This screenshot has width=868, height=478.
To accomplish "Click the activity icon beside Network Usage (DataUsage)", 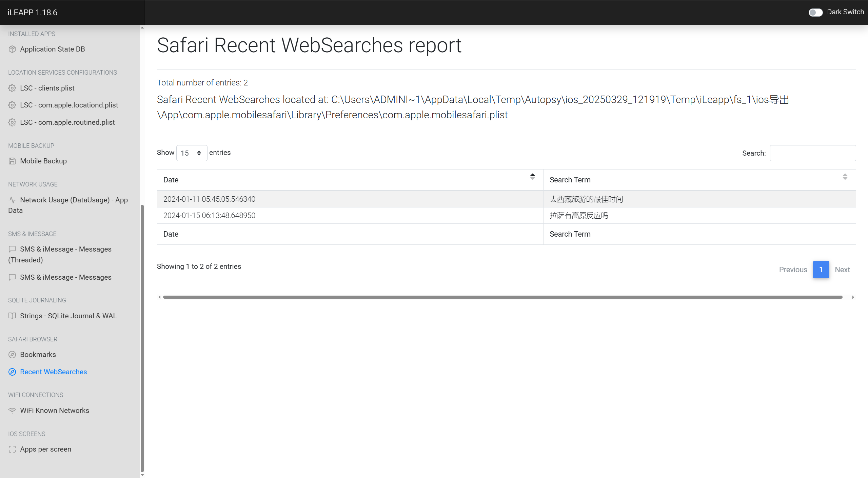I will (x=12, y=200).
